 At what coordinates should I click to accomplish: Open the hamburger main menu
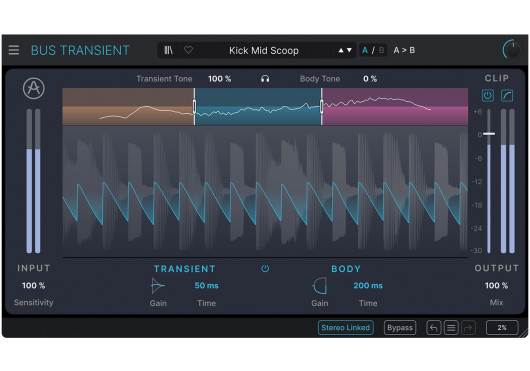[14, 50]
